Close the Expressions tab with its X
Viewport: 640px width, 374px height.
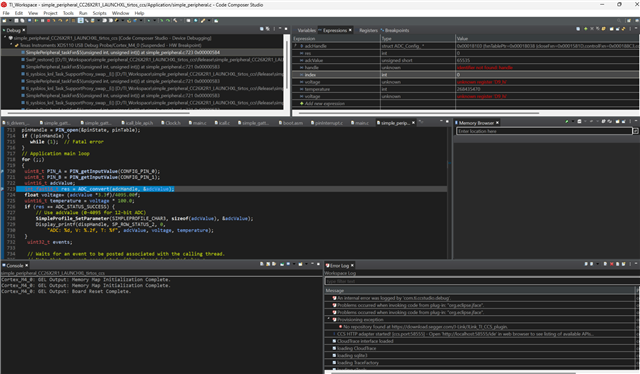pyautogui.click(x=350, y=30)
